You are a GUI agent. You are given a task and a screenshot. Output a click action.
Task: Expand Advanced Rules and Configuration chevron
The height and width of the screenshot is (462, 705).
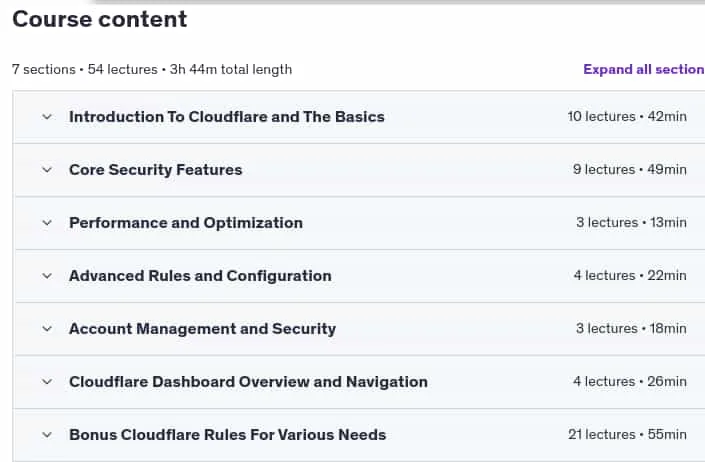(47, 276)
